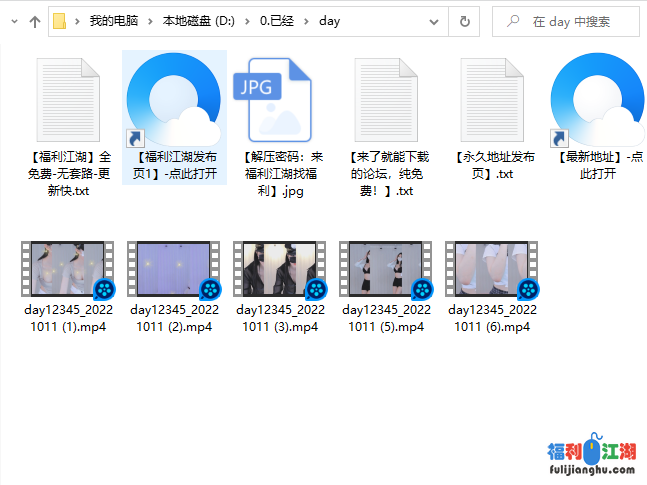Click the folder icon in the address bar
This screenshot has height=485, width=647.
(59, 21)
